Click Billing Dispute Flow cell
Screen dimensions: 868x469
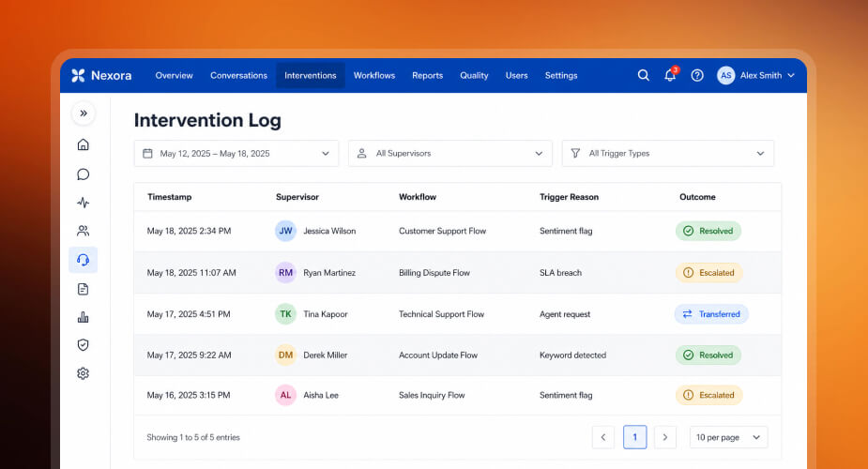tap(434, 273)
